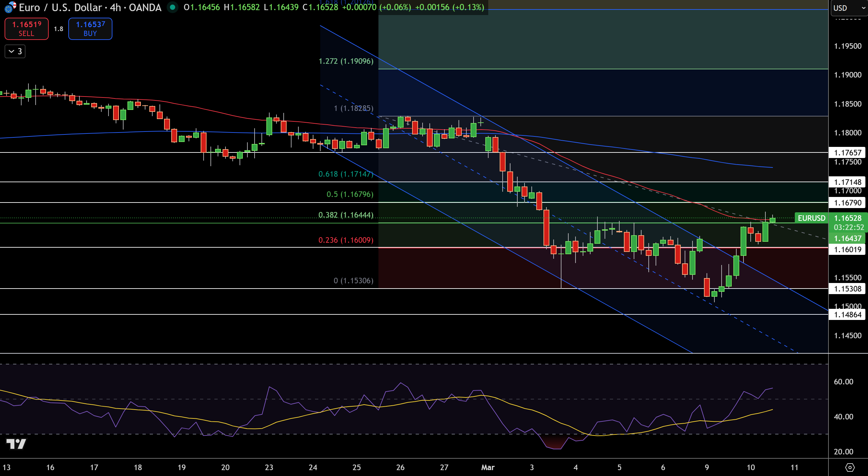Viewport: 868px width, 476px height.
Task: Click the countdown timer 03:22:52
Action: [848, 227]
